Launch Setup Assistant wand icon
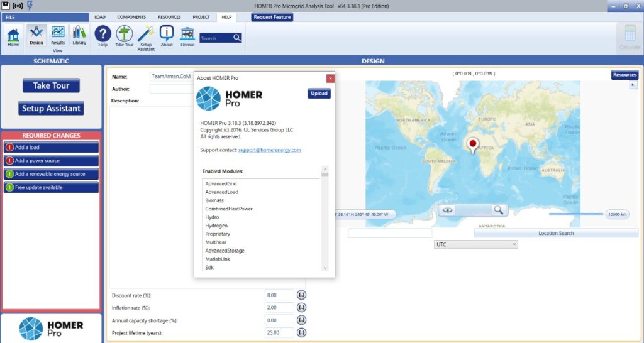Image resolution: width=644 pixels, height=343 pixels. (146, 34)
